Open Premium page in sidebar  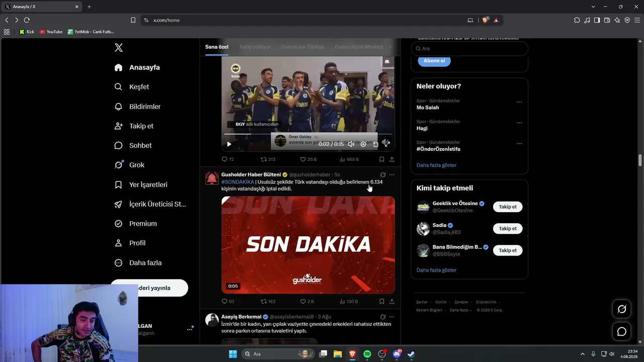[135, 224]
